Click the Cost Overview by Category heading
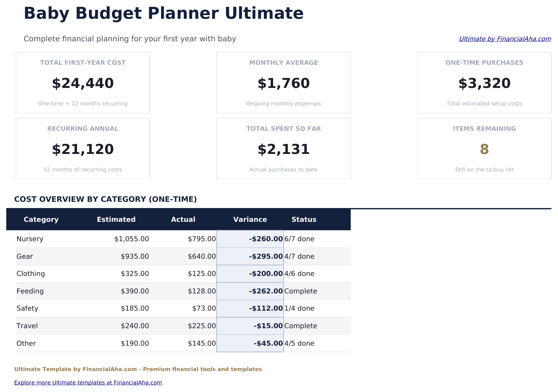The image size is (558, 392). coord(106,199)
